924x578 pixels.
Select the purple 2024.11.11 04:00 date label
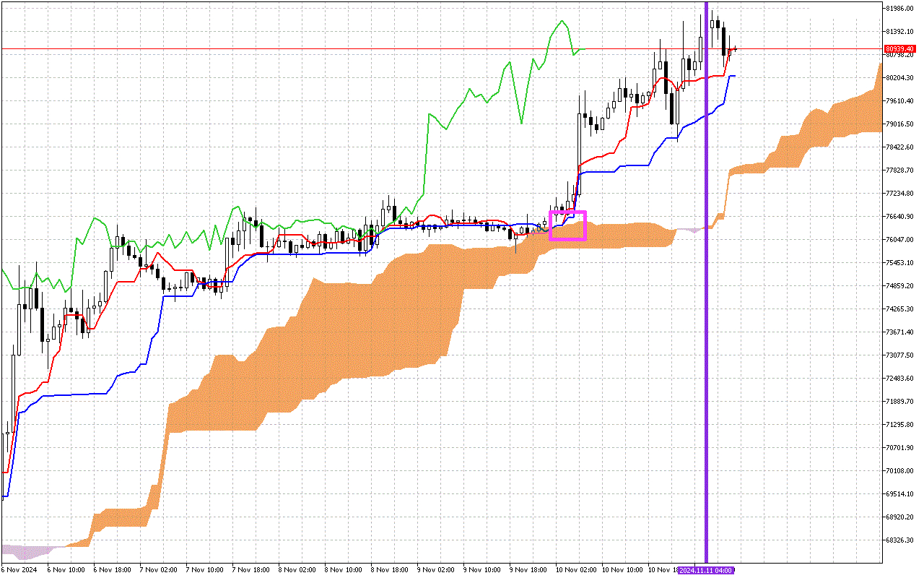tap(706, 570)
